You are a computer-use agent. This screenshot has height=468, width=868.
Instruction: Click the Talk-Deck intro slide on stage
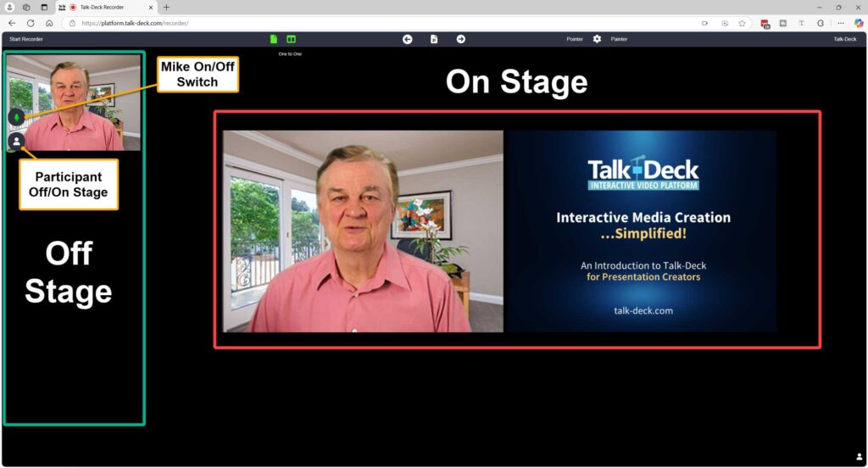click(x=643, y=231)
